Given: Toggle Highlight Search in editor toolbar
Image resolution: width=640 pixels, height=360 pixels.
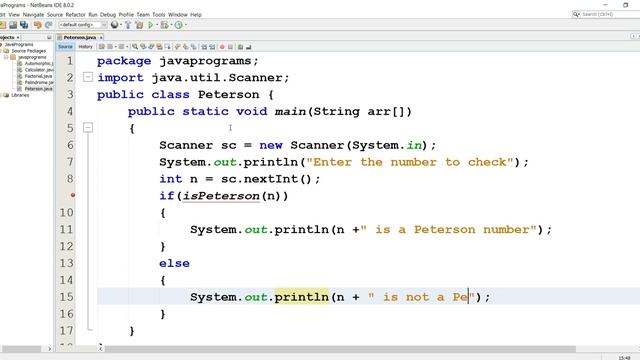Looking at the screenshot, I should coord(160,47).
